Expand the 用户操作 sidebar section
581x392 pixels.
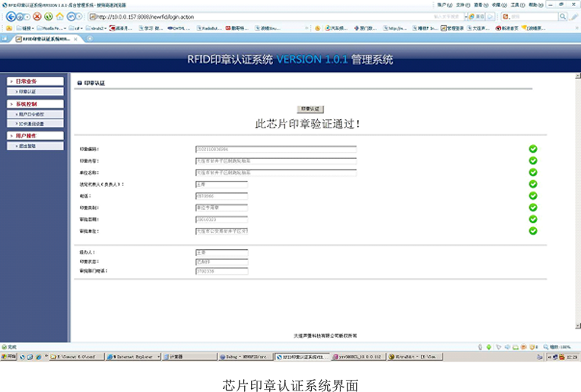[35, 136]
